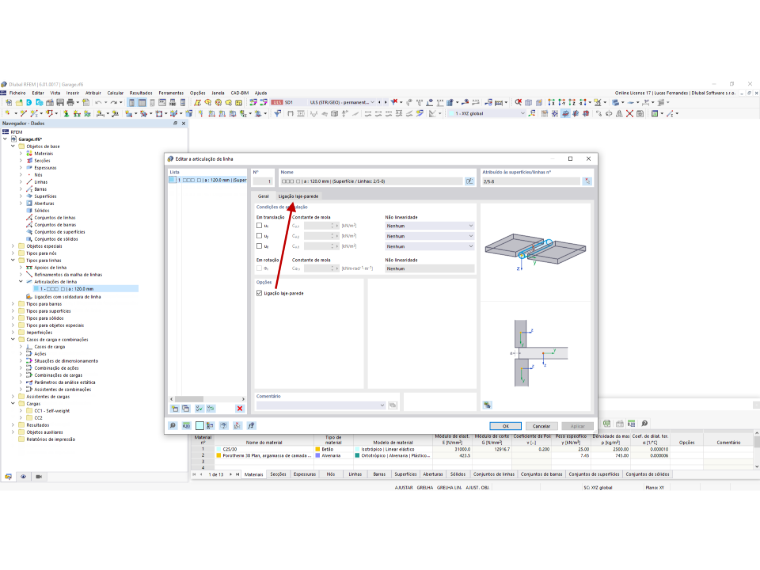Select list item 1 in dialog Lista
This screenshot has width=760, height=570.
pyautogui.click(x=207, y=180)
